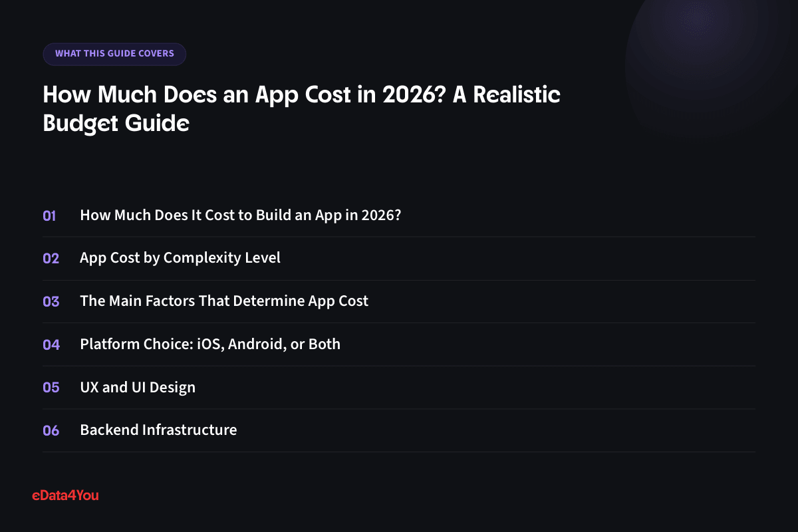Click the number 01 label
Screen dimensions: 798x532
click(50, 215)
